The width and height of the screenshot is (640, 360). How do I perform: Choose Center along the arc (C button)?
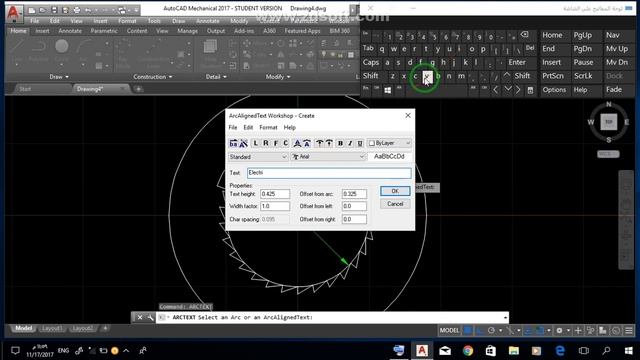[x=286, y=143]
